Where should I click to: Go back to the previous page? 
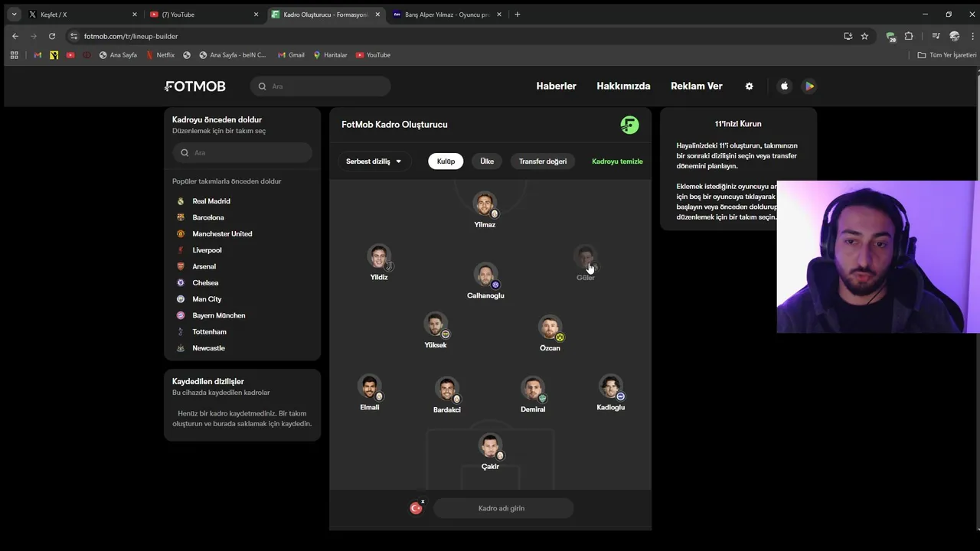click(x=15, y=36)
